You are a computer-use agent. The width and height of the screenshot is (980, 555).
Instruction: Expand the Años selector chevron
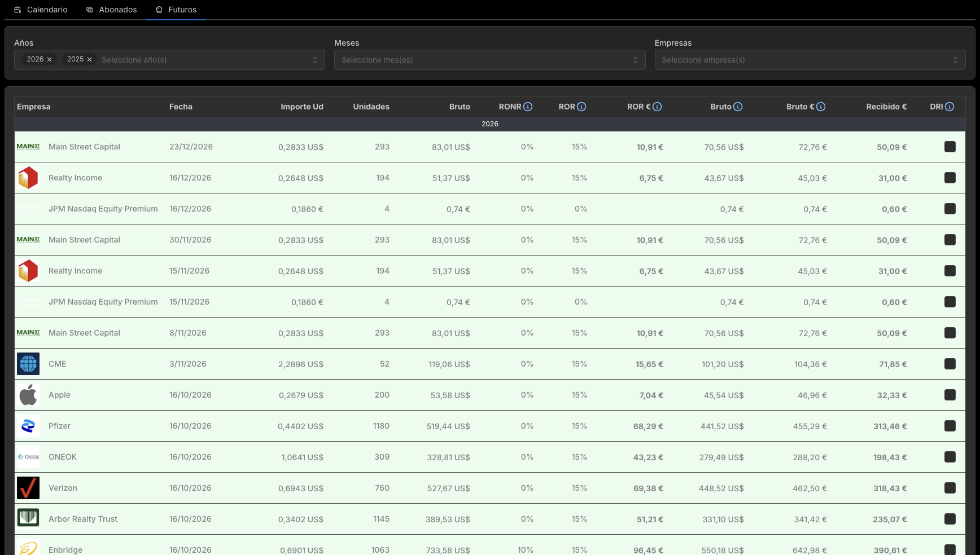(315, 60)
